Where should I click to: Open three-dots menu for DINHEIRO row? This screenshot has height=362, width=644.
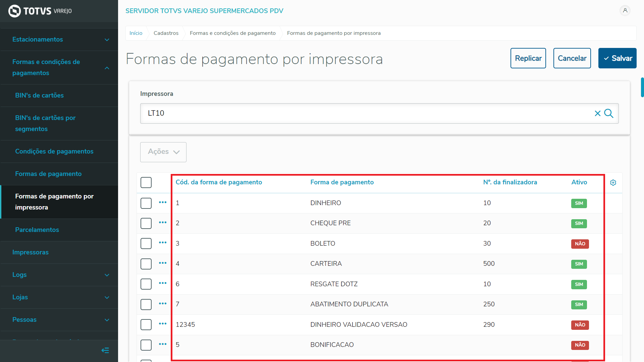[163, 202]
